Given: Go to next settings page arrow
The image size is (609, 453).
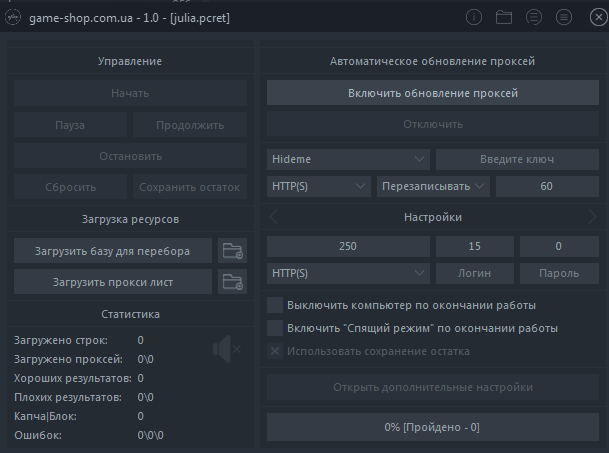Looking at the screenshot, I should click(592, 217).
